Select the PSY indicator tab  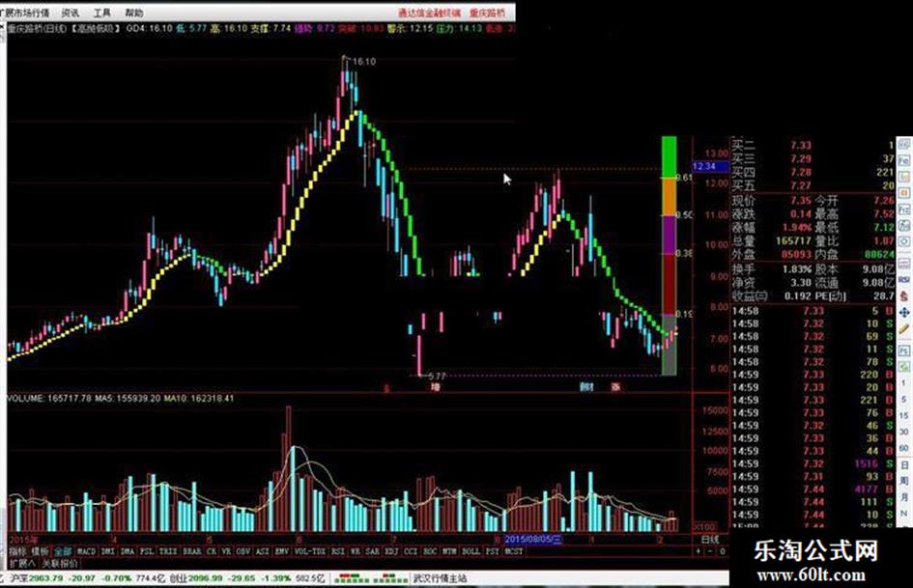tap(492, 550)
